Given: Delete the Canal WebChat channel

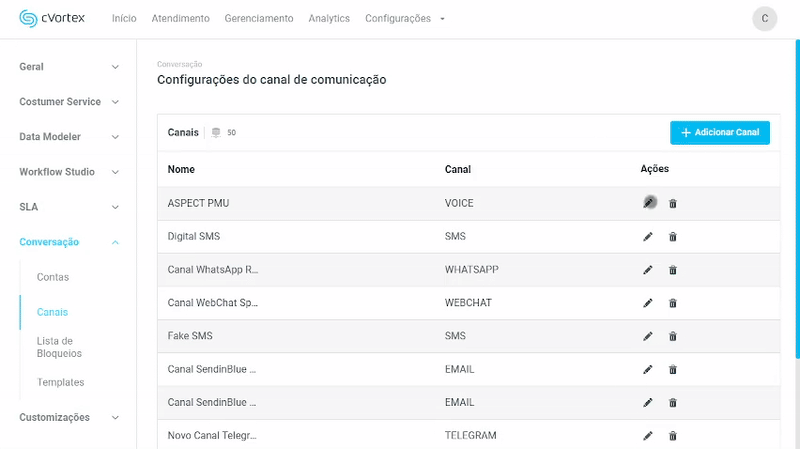Looking at the screenshot, I should pyautogui.click(x=673, y=303).
